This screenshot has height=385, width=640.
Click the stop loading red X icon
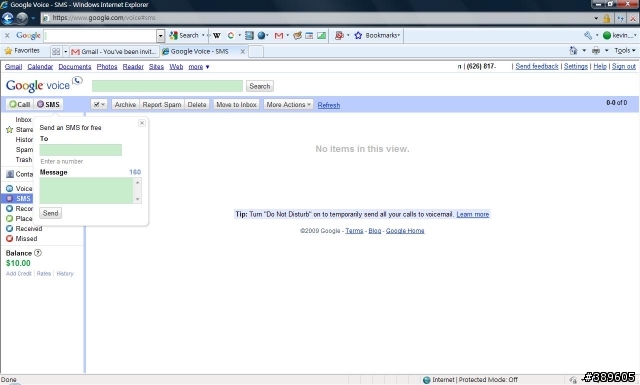pyautogui.click(x=634, y=18)
